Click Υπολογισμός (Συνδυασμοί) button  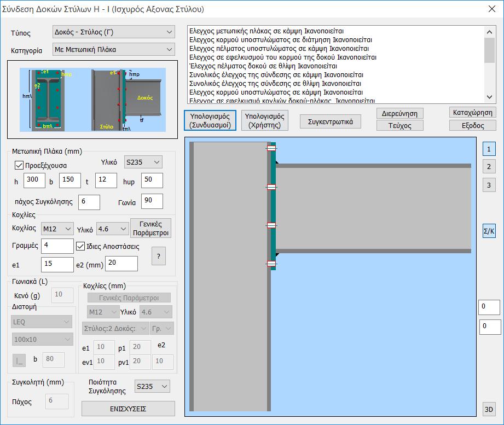(210, 120)
